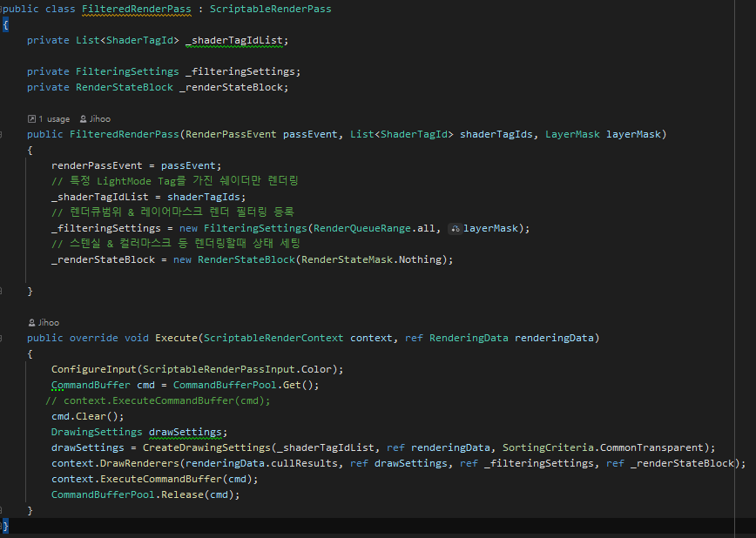Click the FilteredRenderPass class name in class declaration
This screenshot has height=538, width=756.
pyautogui.click(x=137, y=10)
